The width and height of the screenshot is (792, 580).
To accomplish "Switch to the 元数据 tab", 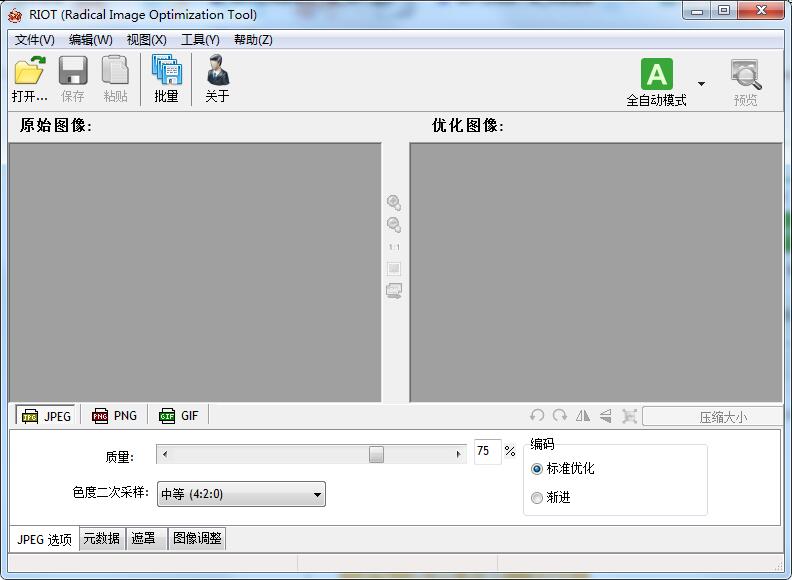I will click(101, 539).
